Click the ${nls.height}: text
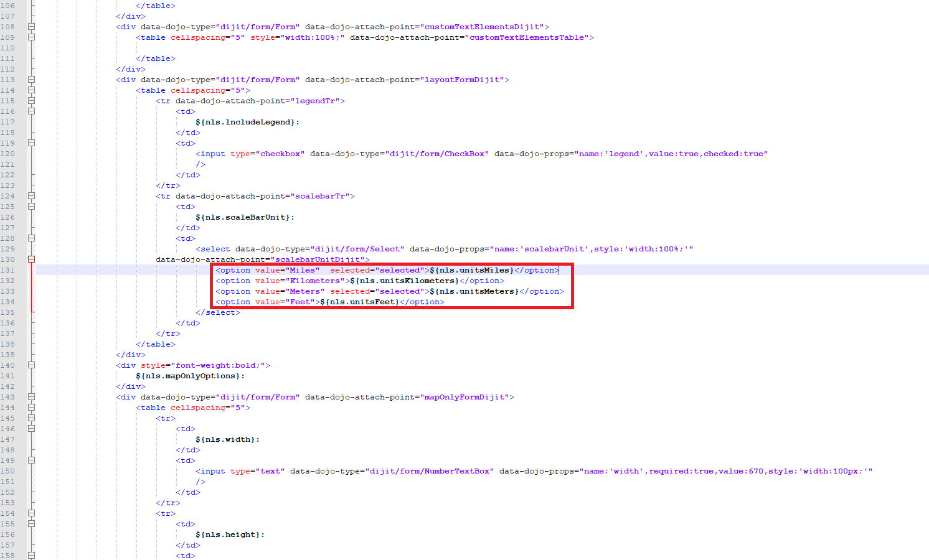 [x=230, y=534]
